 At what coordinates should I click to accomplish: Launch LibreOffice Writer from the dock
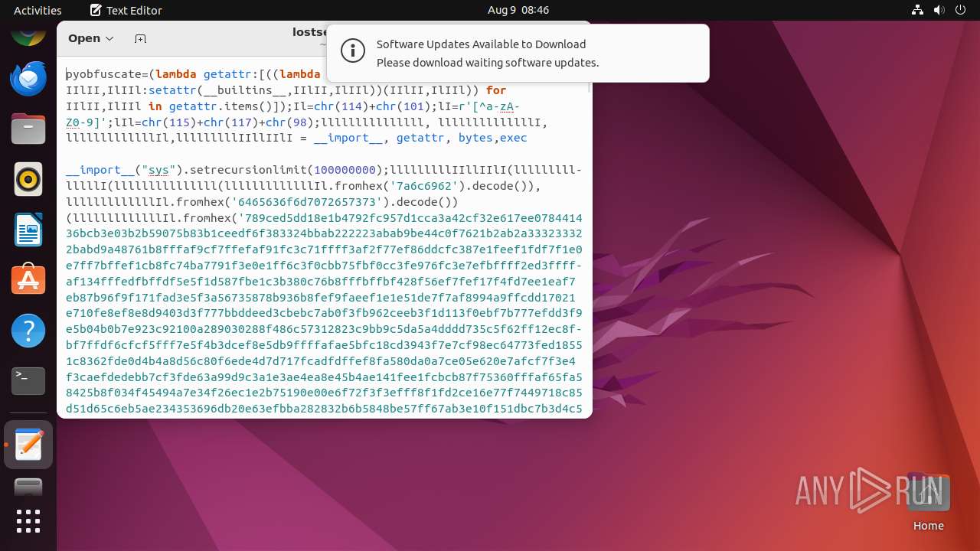(28, 230)
